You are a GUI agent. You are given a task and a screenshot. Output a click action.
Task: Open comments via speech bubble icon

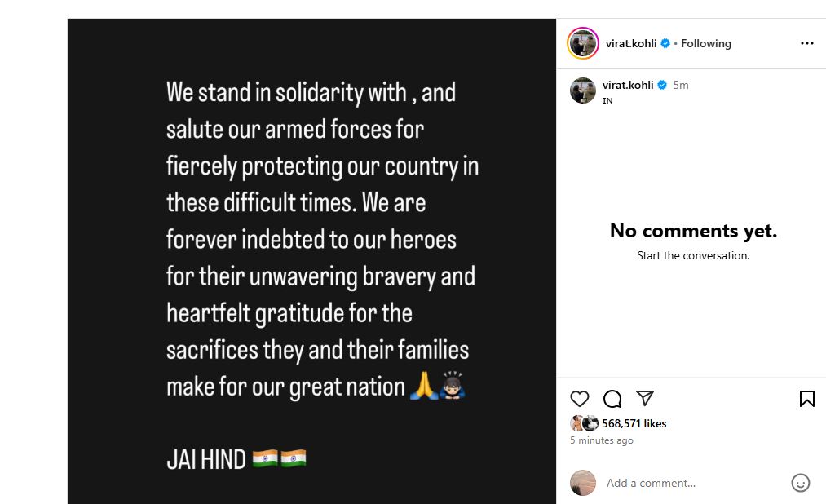click(612, 399)
